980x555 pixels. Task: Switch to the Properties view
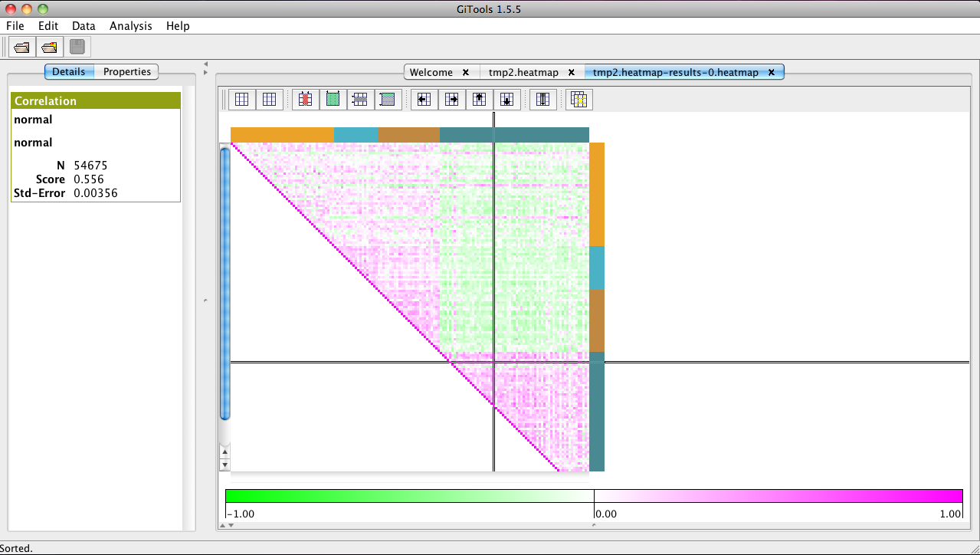[x=127, y=71]
